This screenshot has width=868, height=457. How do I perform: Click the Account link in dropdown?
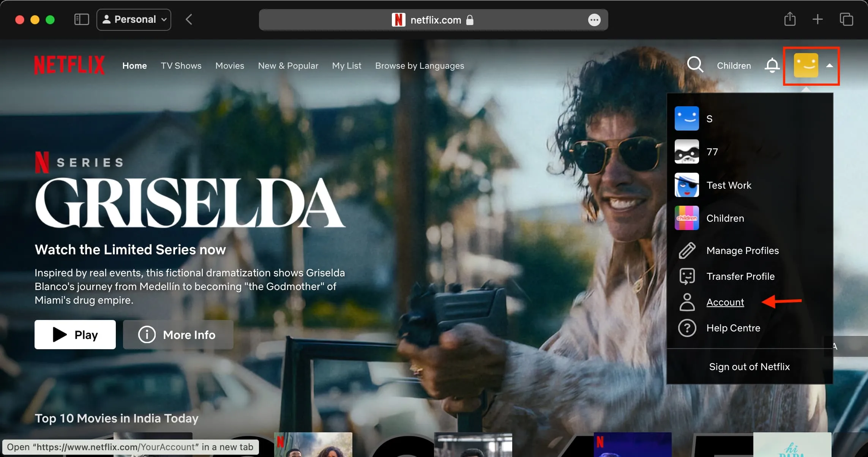tap(724, 301)
